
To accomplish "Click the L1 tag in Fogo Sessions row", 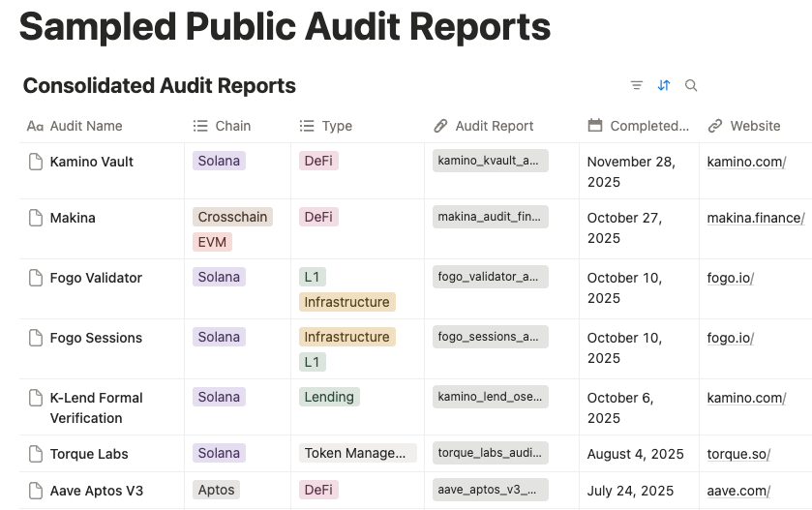I will (313, 362).
